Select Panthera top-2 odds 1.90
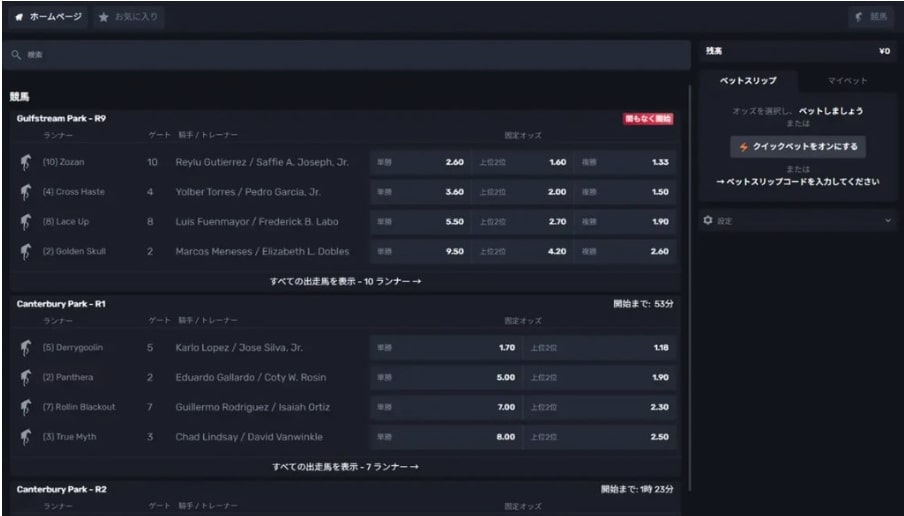The height and width of the screenshot is (516, 904). tap(600, 378)
